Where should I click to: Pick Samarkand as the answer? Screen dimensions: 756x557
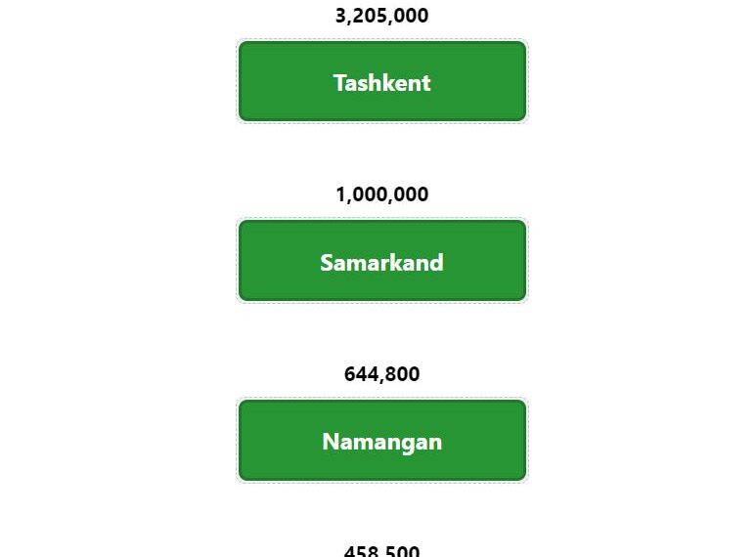382,260
